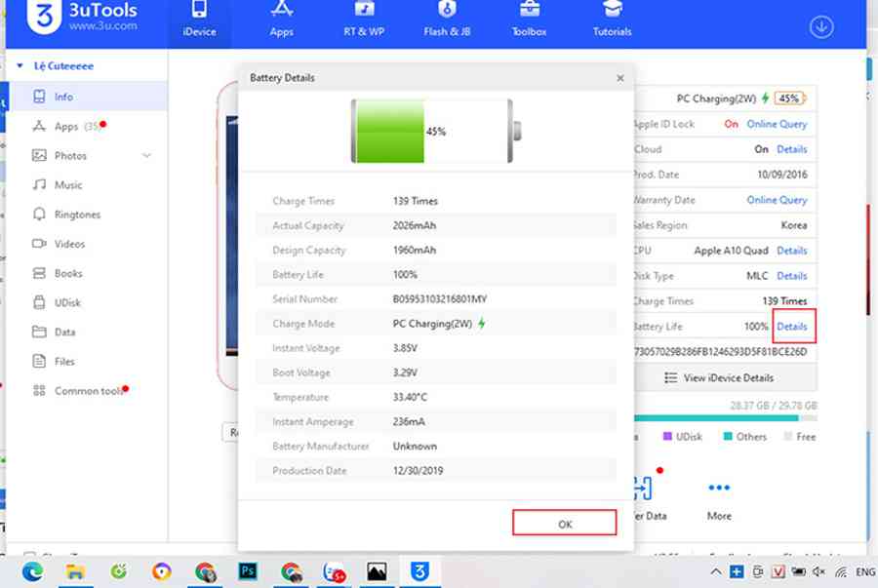Screen dimensions: 878x588
Task: Click OK in Battery Details dialog
Action: pyautogui.click(x=565, y=523)
